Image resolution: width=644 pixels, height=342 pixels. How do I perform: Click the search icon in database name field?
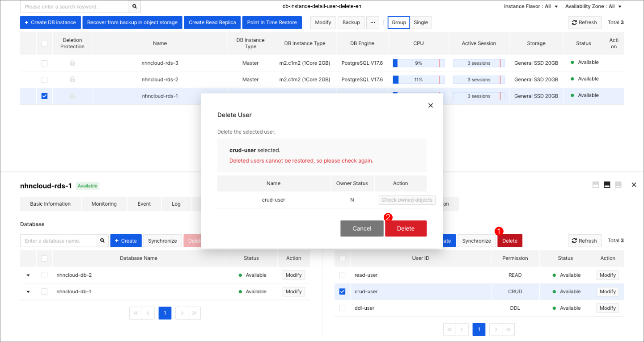point(102,241)
